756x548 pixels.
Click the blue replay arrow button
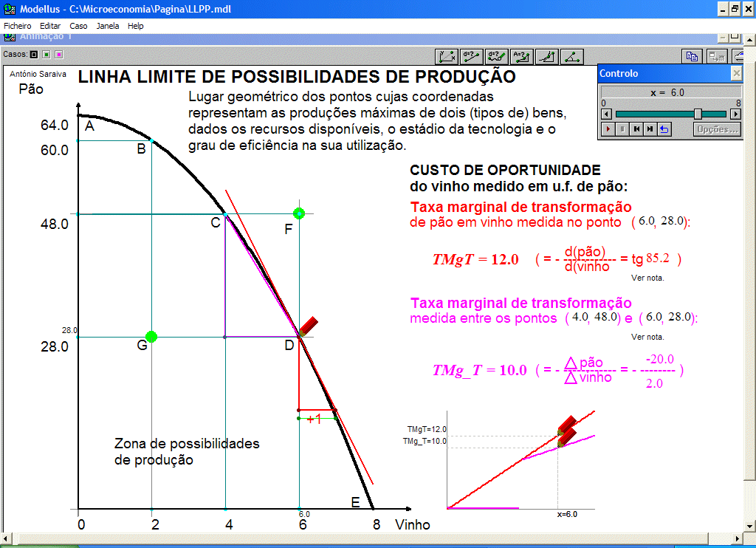pyautogui.click(x=664, y=129)
